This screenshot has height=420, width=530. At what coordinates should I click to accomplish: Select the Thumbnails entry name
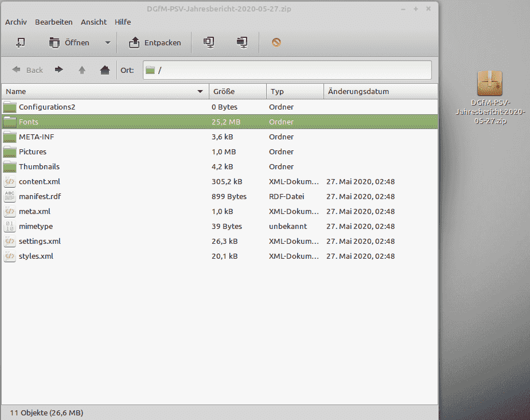pos(39,166)
